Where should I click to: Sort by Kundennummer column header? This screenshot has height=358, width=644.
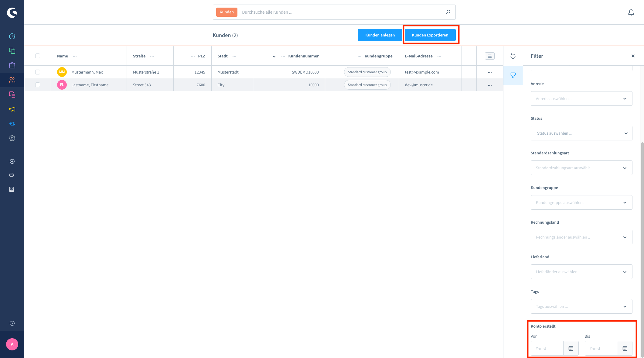point(303,56)
